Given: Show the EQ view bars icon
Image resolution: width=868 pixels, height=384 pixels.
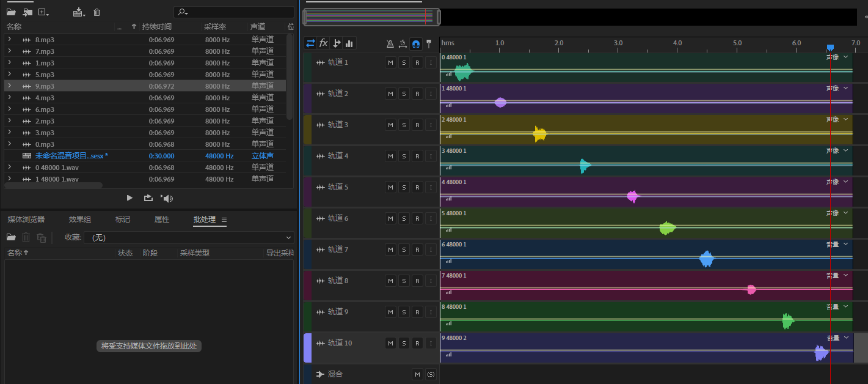Looking at the screenshot, I should tap(349, 43).
